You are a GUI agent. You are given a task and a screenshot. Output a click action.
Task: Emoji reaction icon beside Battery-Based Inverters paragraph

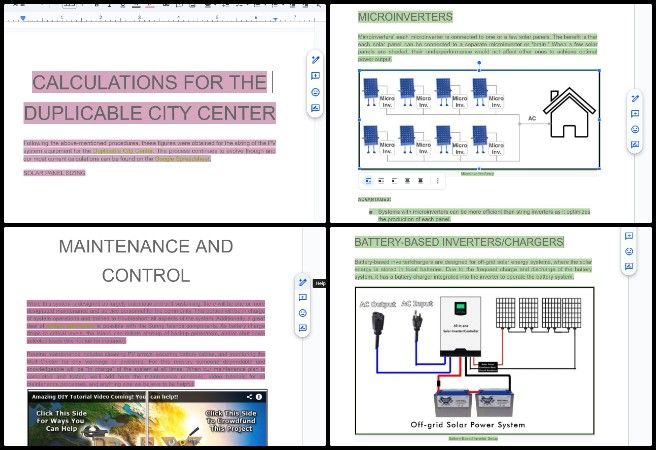point(629,251)
